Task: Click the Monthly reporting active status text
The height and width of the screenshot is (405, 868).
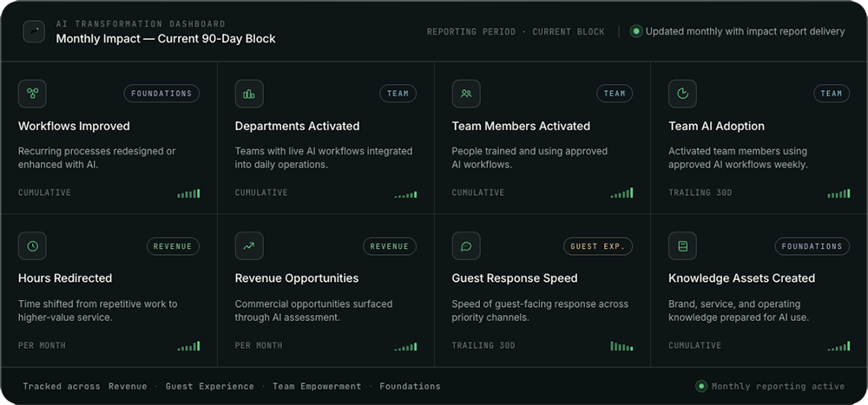Action: click(779, 386)
